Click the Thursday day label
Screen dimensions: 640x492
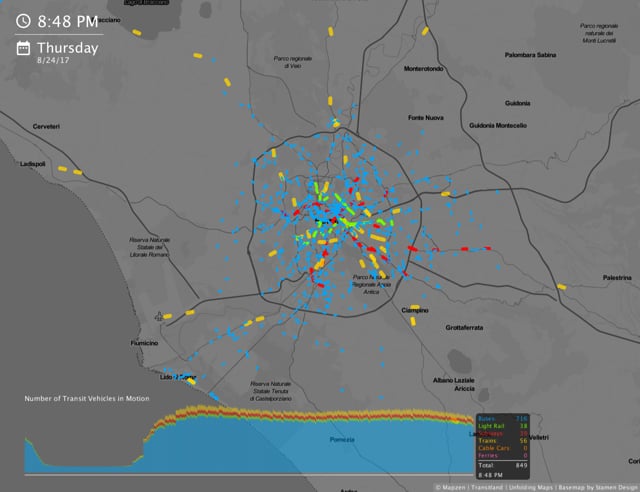[x=68, y=48]
